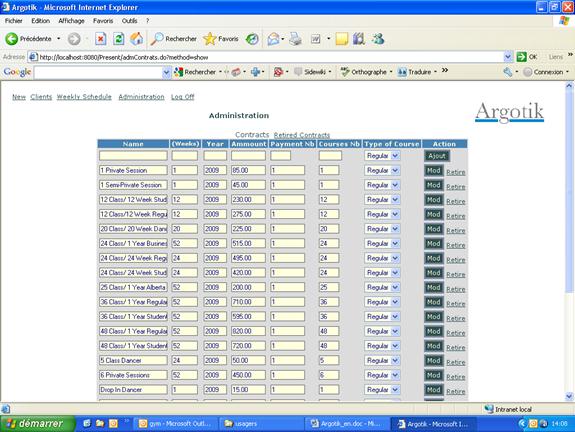Click Mod button for 1 Private Session
This screenshot has height=432, width=575.
click(x=433, y=171)
